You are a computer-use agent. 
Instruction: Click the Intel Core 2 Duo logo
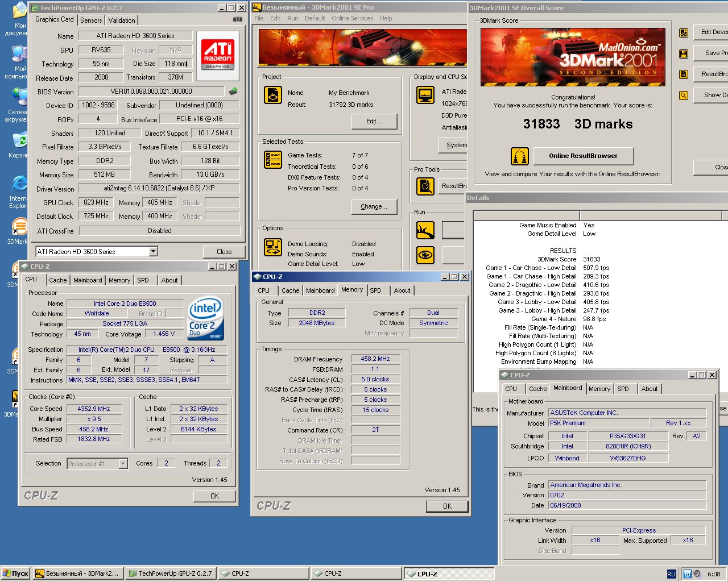205,318
